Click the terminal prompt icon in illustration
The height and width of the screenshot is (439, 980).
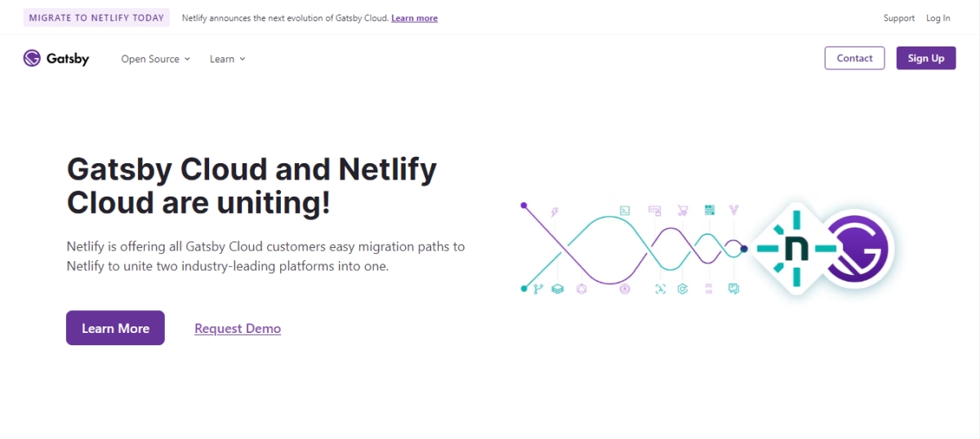pos(625,210)
